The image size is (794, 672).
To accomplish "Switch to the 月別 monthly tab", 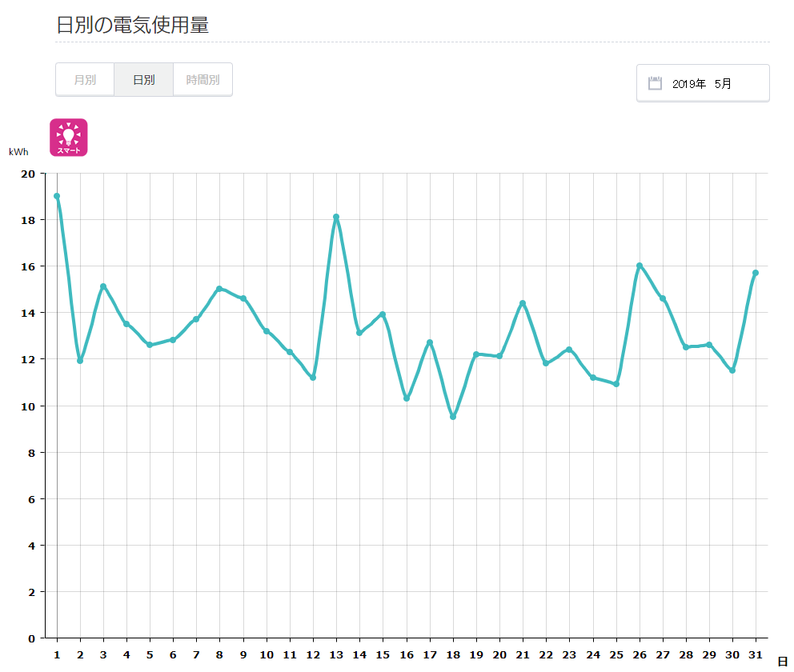I will tap(85, 80).
